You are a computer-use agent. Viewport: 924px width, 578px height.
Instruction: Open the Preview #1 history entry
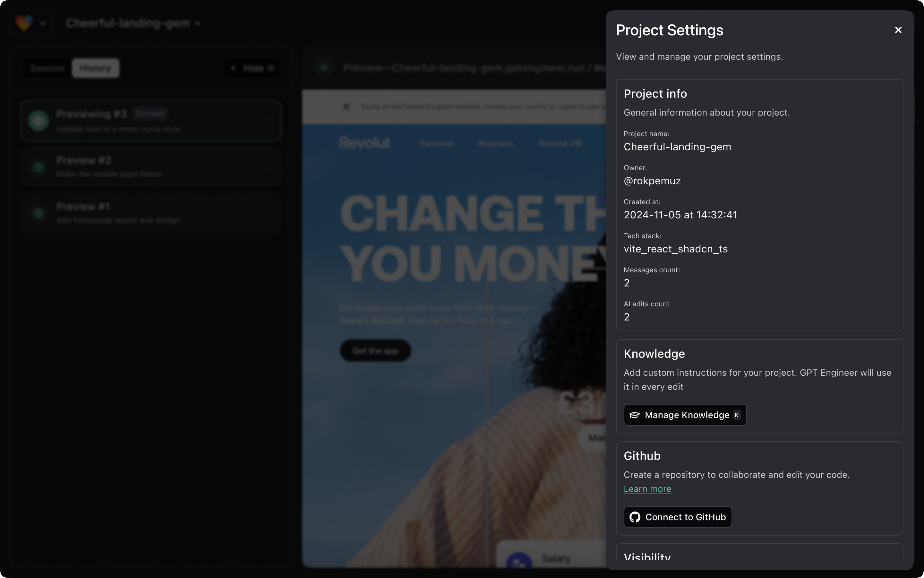pos(151,213)
